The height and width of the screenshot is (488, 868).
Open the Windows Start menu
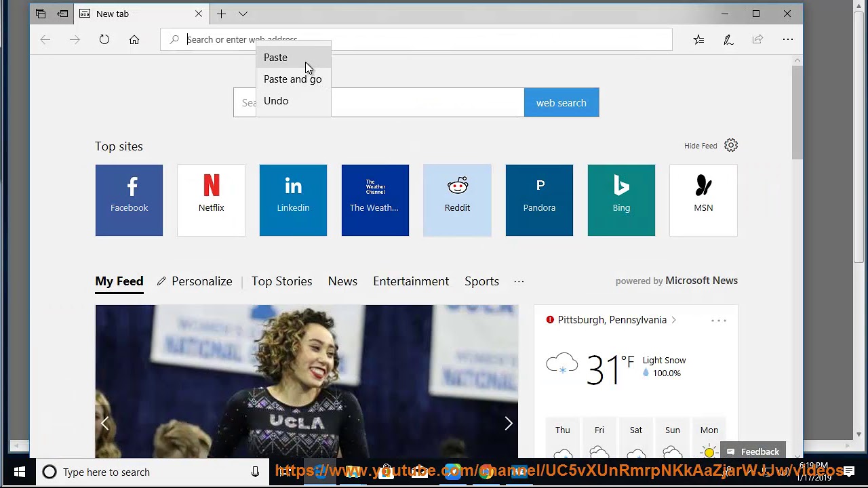click(19, 472)
